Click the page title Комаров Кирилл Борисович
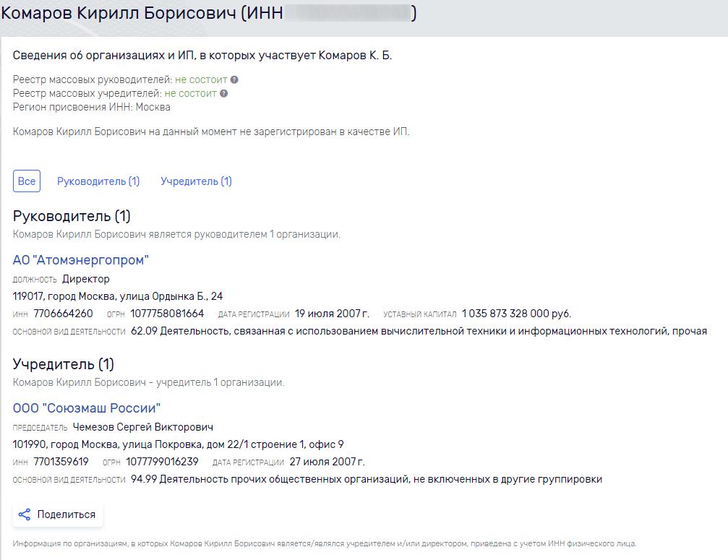 (x=119, y=13)
